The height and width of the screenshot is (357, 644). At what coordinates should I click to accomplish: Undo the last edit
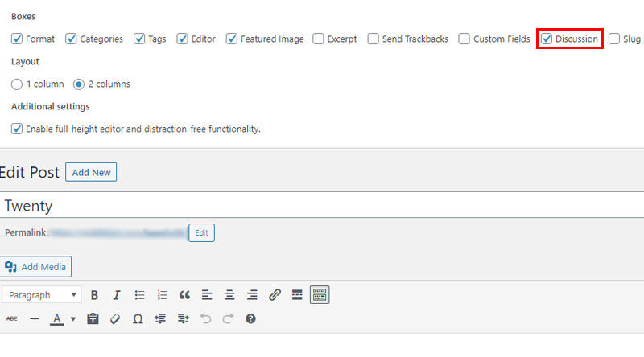click(205, 319)
